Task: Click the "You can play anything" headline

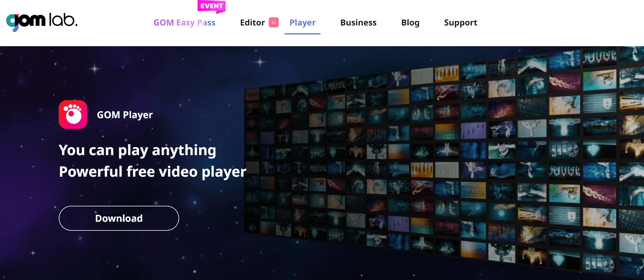Action: coord(137,150)
